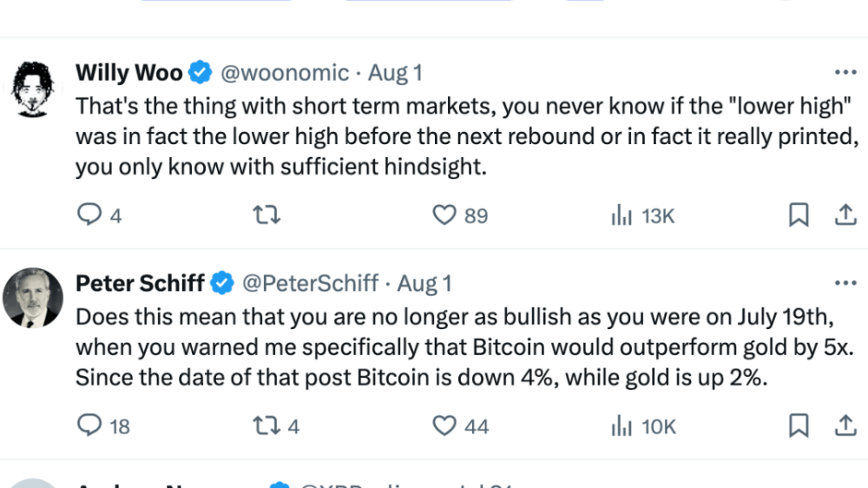Share Willy Woo's tweet
Image resolution: width=868 pixels, height=488 pixels.
tap(845, 215)
